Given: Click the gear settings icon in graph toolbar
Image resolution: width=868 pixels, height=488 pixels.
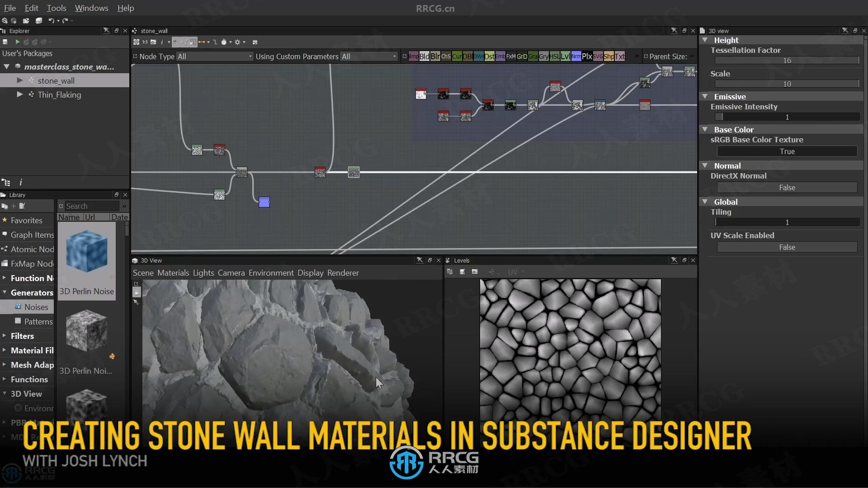Looking at the screenshot, I should click(x=237, y=42).
